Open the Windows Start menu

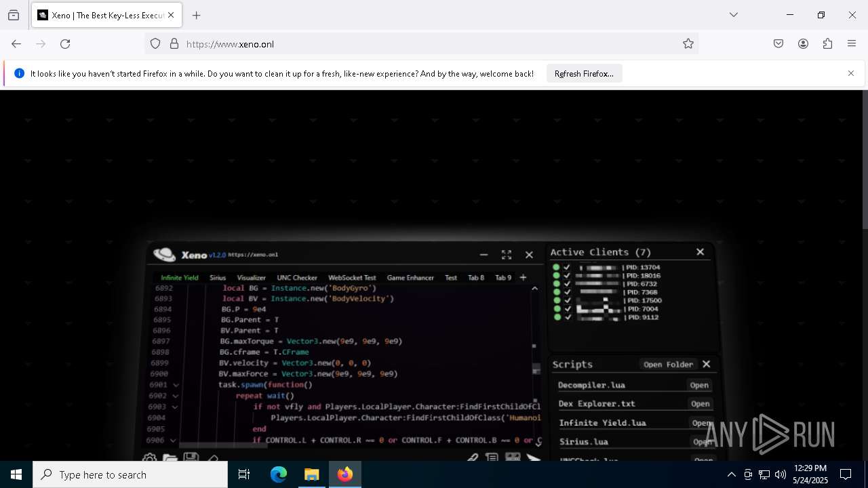tap(16, 474)
